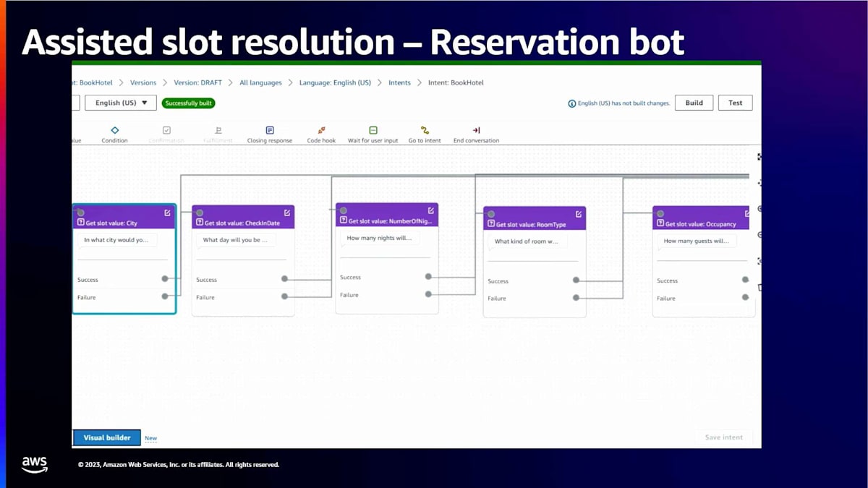The image size is (868, 488).
Task: Click the Test button
Action: coord(736,103)
